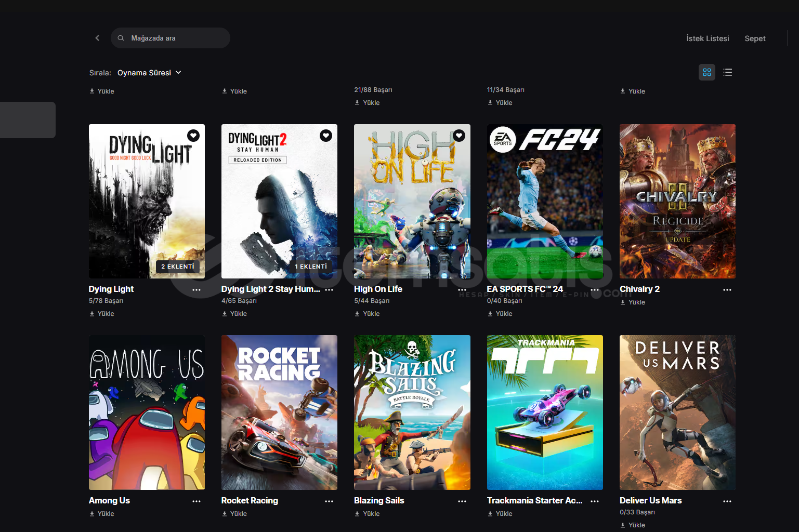The width and height of the screenshot is (799, 532).
Task: Click Yükle under Deliver Us Mars
Action: tap(633, 525)
